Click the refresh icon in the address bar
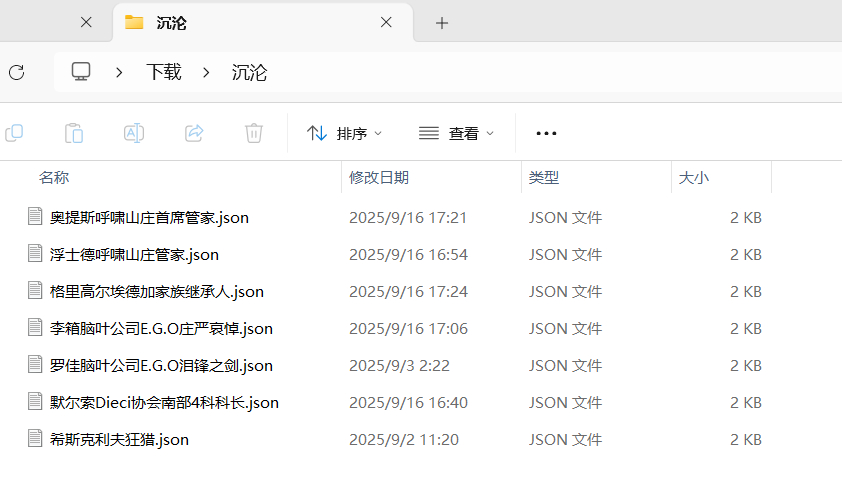The width and height of the screenshot is (842, 480). (16, 72)
